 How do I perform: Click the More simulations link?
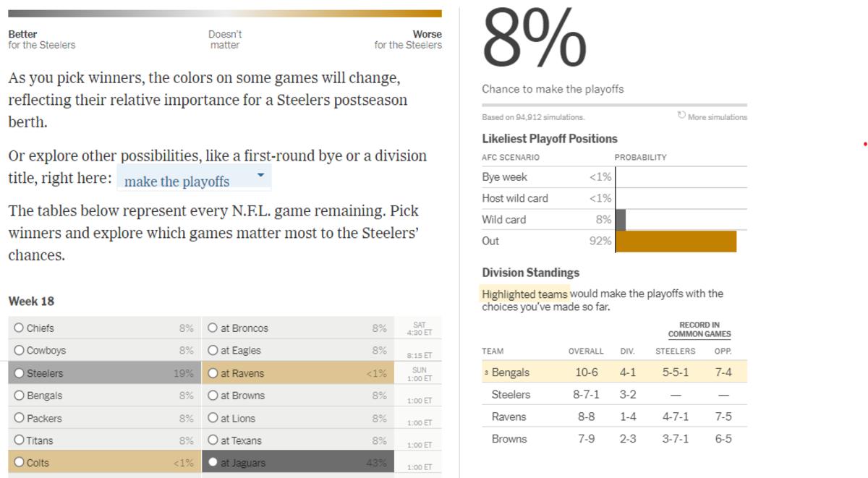718,117
